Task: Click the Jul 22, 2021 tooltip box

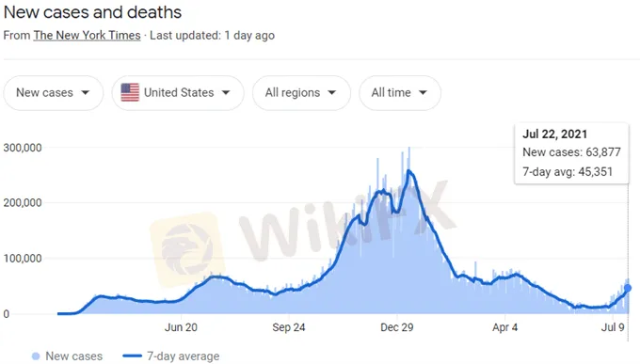Action: point(571,153)
